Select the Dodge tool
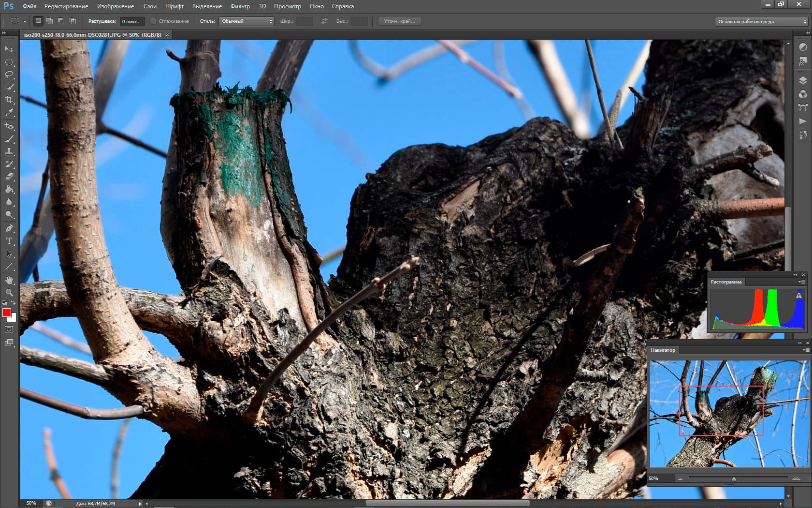The image size is (812, 508). coord(9,214)
